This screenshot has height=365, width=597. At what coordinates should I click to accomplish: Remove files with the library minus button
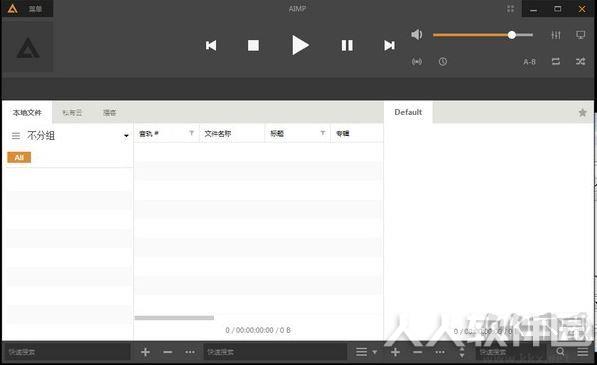tap(168, 352)
